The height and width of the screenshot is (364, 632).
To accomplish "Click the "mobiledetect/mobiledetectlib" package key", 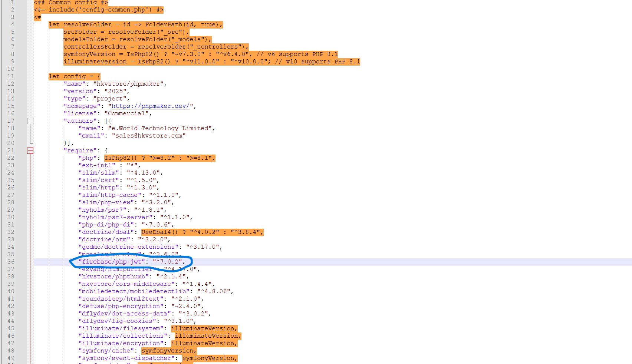I will tap(134, 291).
